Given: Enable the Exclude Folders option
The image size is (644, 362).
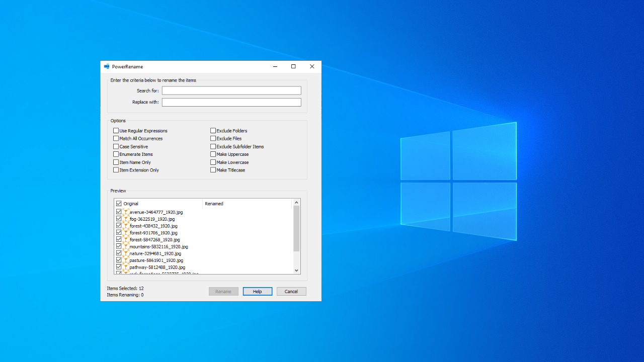Looking at the screenshot, I should (213, 130).
